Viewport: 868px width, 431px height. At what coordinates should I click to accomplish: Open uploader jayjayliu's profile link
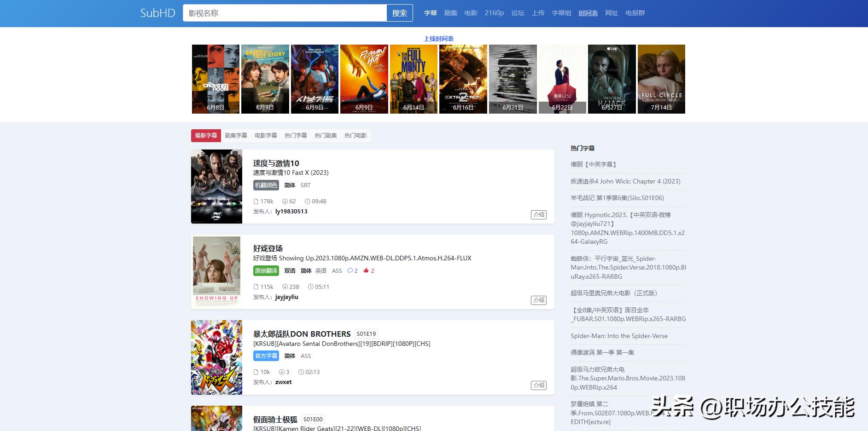[x=286, y=297]
